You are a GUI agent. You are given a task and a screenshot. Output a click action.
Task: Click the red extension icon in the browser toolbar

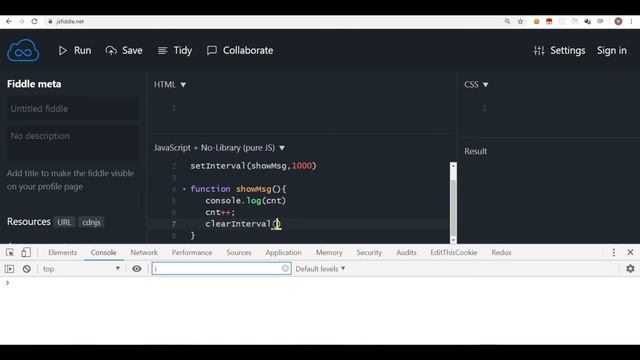[x=549, y=21]
